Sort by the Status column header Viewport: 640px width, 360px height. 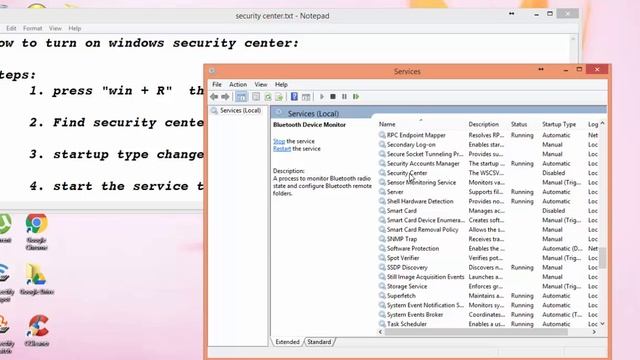coord(519,124)
